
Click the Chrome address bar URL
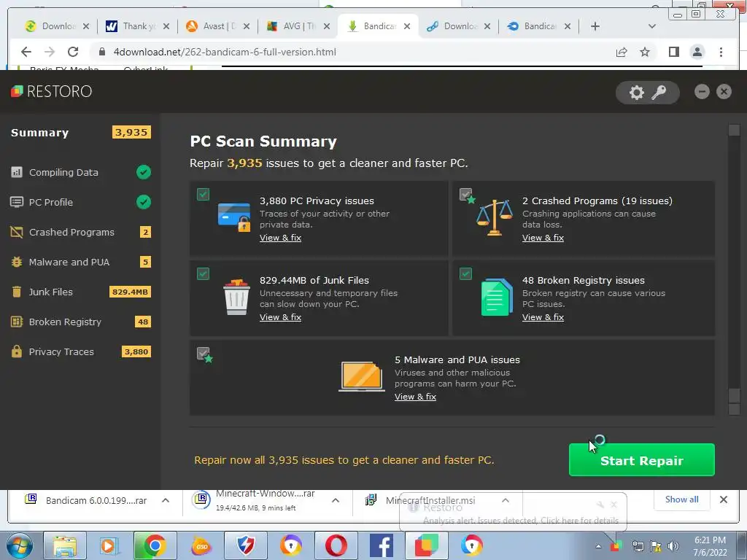click(x=225, y=52)
